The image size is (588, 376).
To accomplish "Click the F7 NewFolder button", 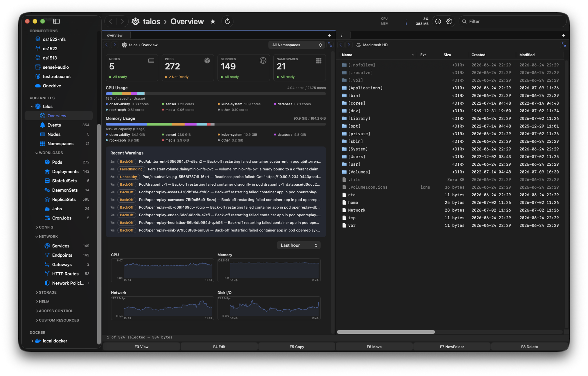I will tap(452, 346).
